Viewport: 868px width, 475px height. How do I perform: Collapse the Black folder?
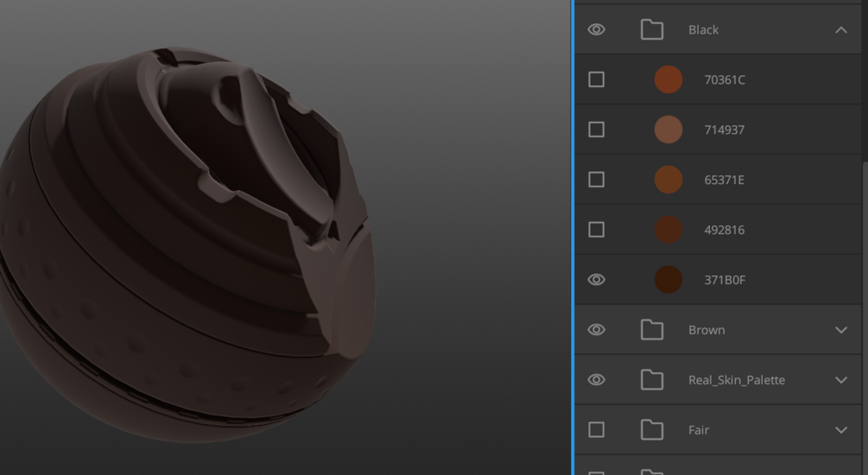tap(841, 30)
